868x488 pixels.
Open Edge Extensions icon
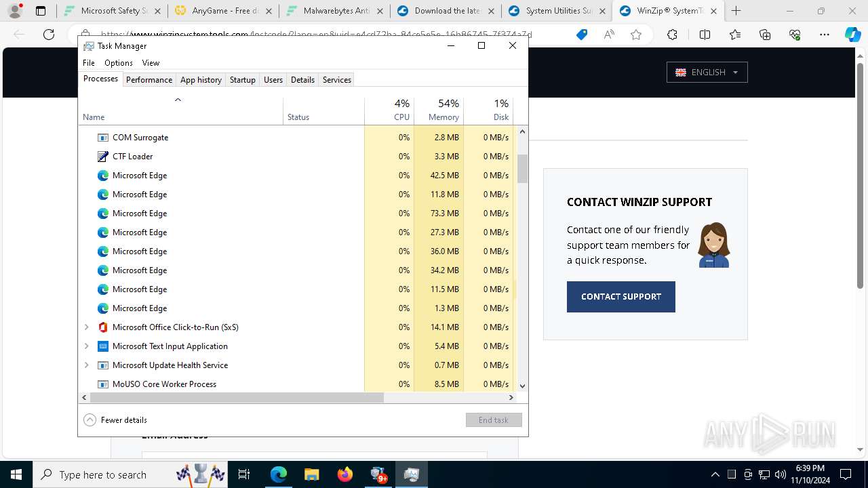pos(672,35)
